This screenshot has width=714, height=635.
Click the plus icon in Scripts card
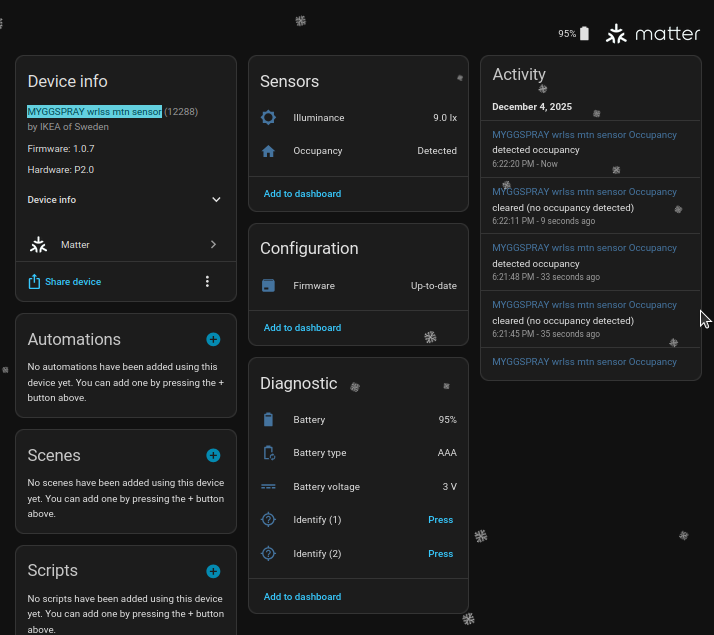coord(213,572)
